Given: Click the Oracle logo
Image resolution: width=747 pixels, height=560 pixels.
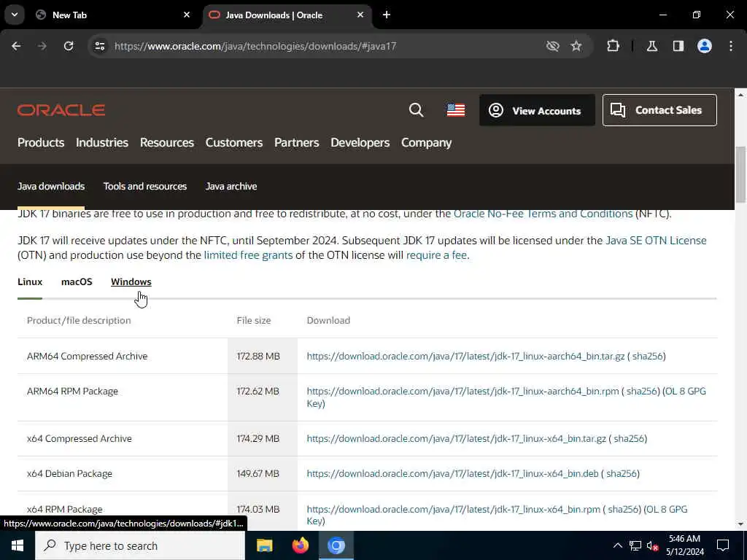Looking at the screenshot, I should coord(61,110).
